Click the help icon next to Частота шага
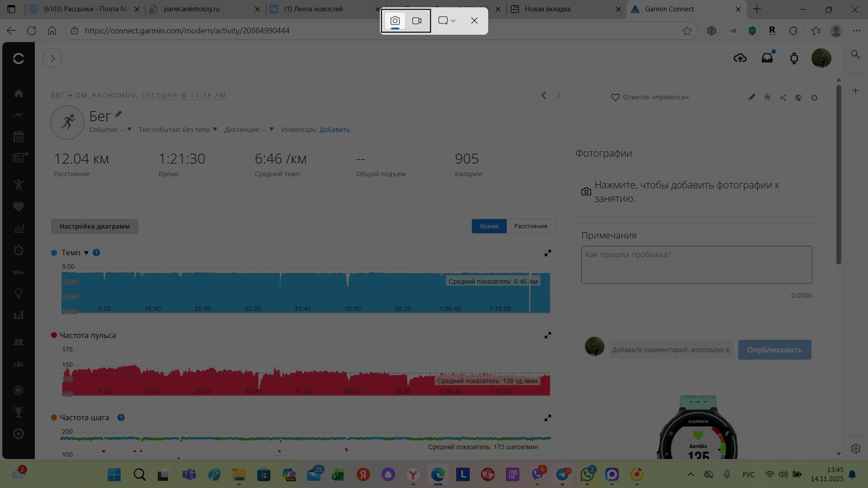The image size is (868, 488). pyautogui.click(x=121, y=418)
